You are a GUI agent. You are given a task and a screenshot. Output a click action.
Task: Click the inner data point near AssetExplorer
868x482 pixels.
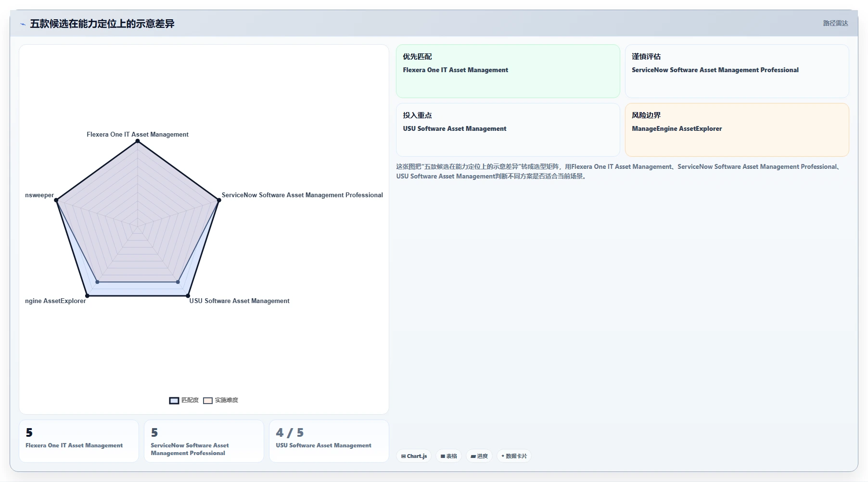[97, 282]
